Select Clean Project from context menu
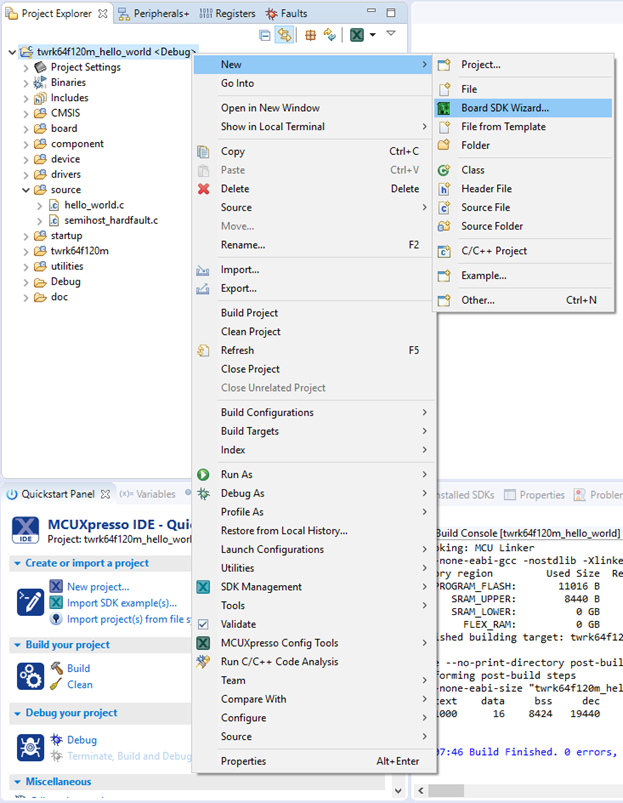623x803 pixels. (x=313, y=332)
